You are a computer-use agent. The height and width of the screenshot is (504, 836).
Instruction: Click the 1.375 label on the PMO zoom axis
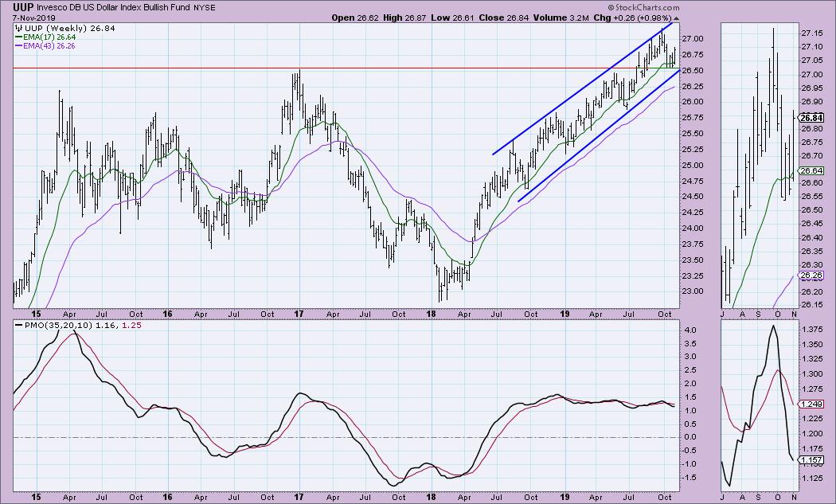coord(811,330)
